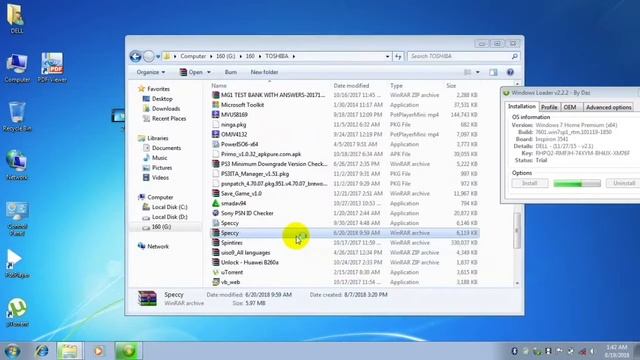Screen dimensions: 640x360
Task: Open recent pages dropdown arrow
Action: pyautogui.click(x=158, y=57)
